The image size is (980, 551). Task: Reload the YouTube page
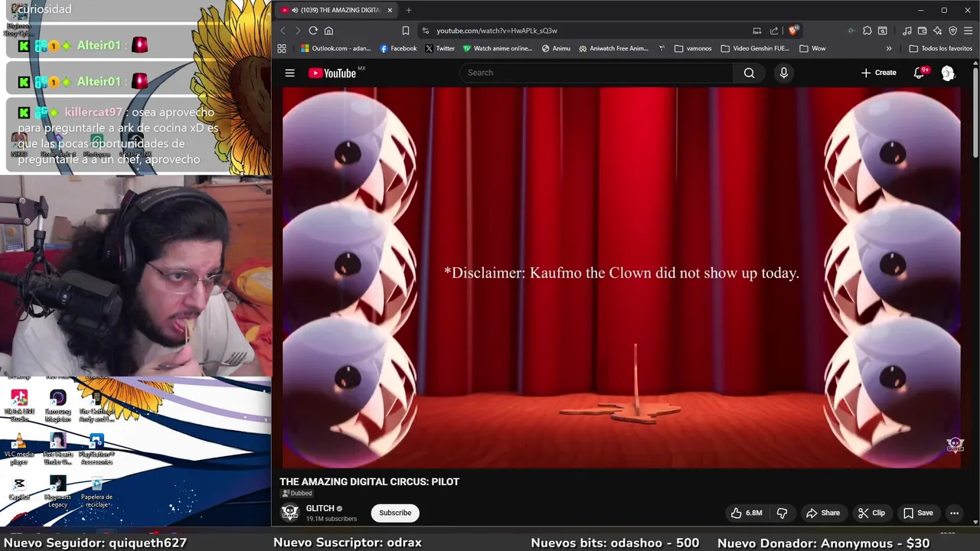point(313,31)
